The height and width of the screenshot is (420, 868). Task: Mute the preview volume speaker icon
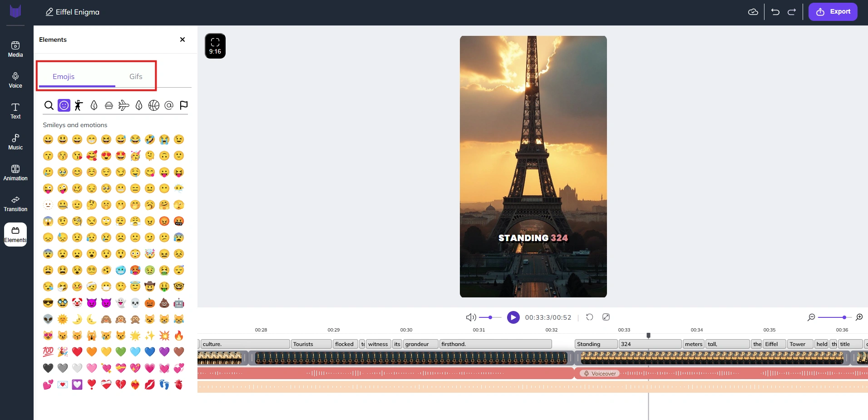click(x=471, y=317)
